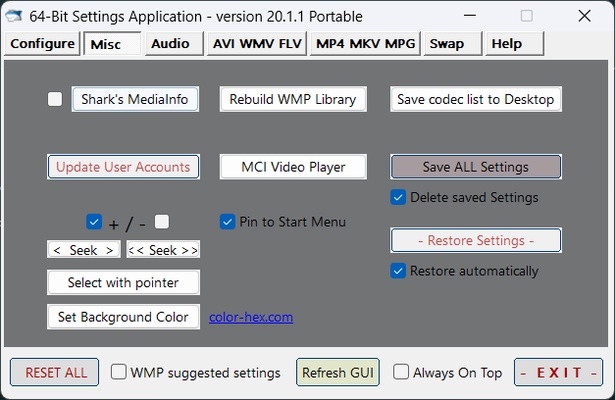
Task: Click the application icon in title bar
Action: point(13,16)
